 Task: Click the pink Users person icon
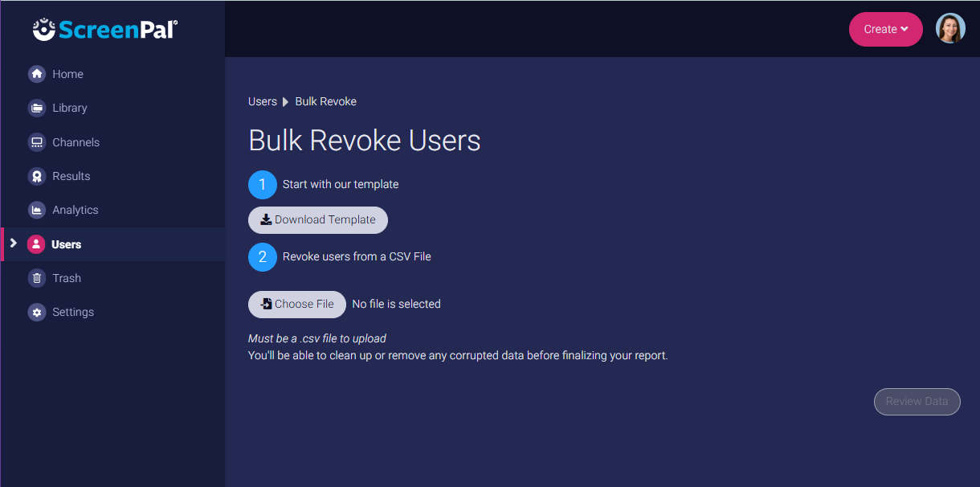tap(36, 244)
